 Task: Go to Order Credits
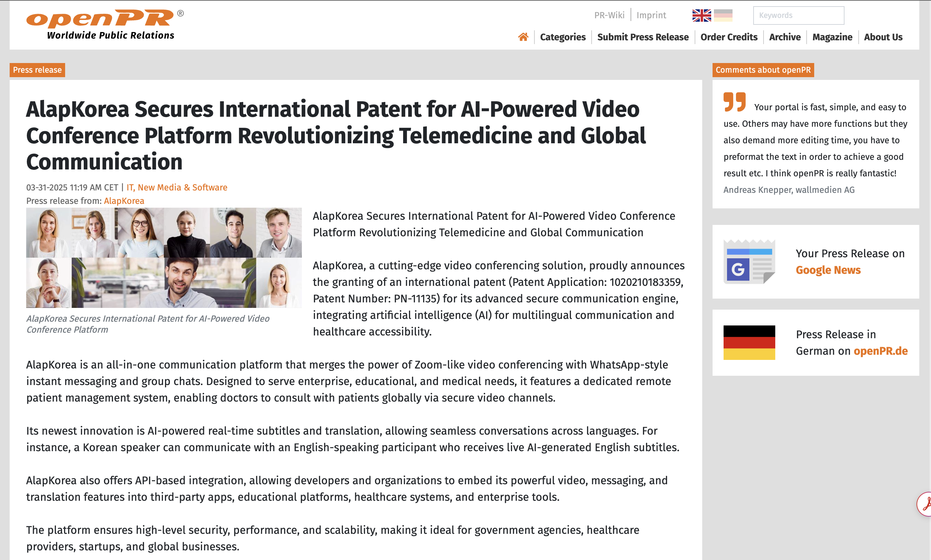click(729, 37)
